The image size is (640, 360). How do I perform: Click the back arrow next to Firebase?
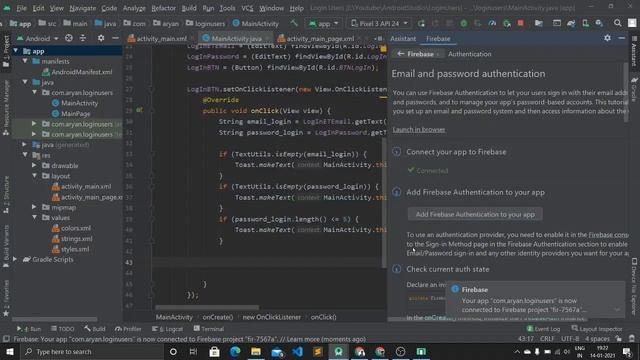[400, 53]
